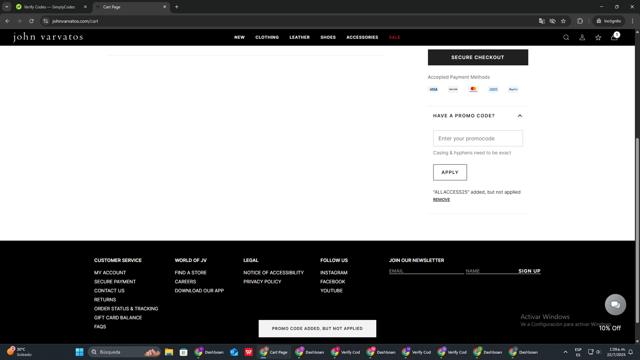Click the taskbar Búsqueda search box
The image size is (640, 360).
[x=124, y=352]
